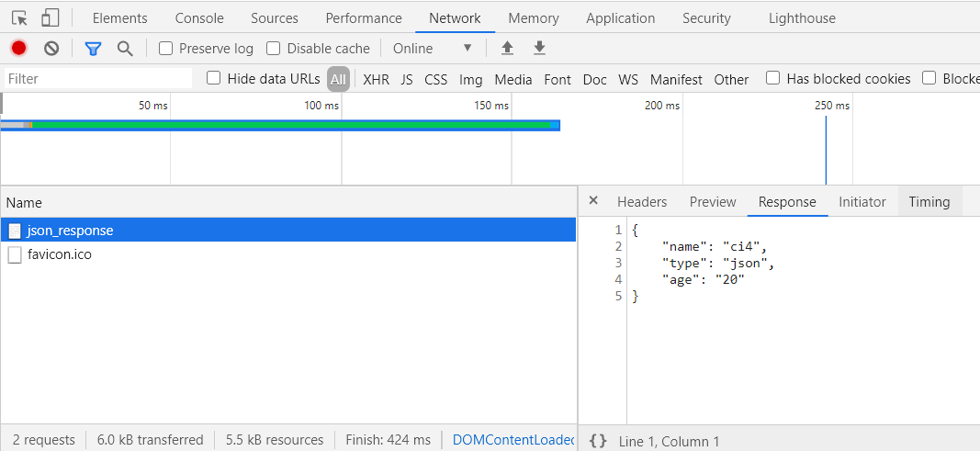Open the Headers tab of the request
Screen dimensions: 980x451
tap(642, 202)
